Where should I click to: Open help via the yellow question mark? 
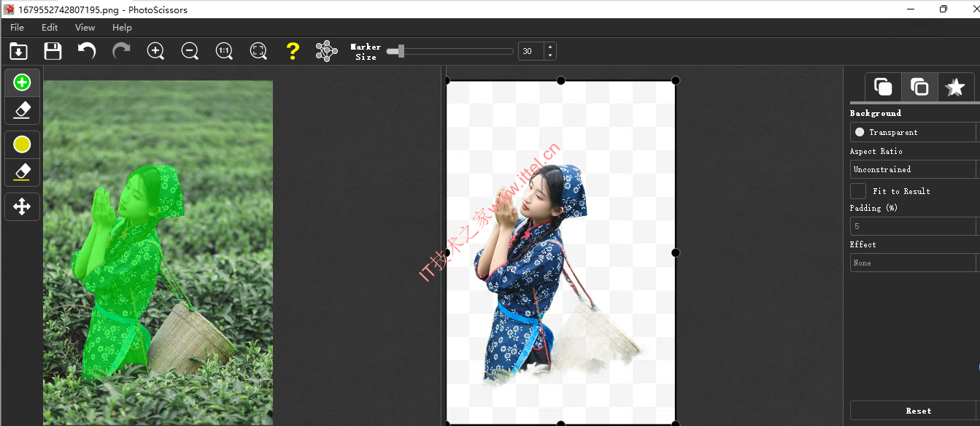[x=293, y=51]
